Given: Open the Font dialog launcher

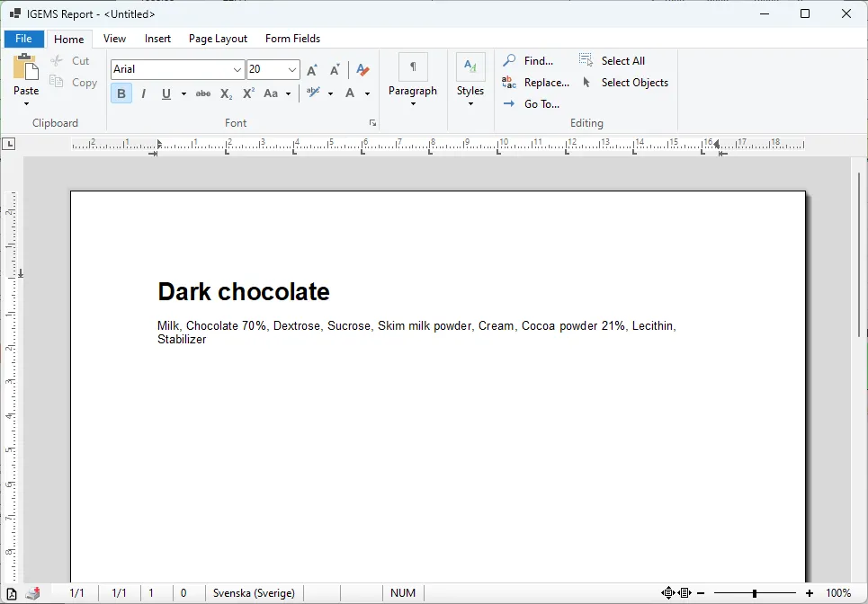Looking at the screenshot, I should [372, 123].
